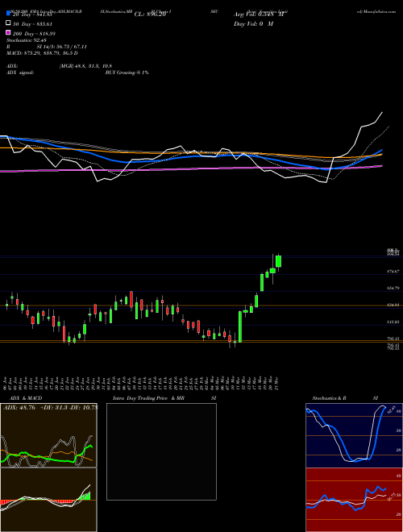This screenshot has width=403, height=532.
Task: Click the white 50 Day EMA legend swatch
Action: (x=8, y=23)
